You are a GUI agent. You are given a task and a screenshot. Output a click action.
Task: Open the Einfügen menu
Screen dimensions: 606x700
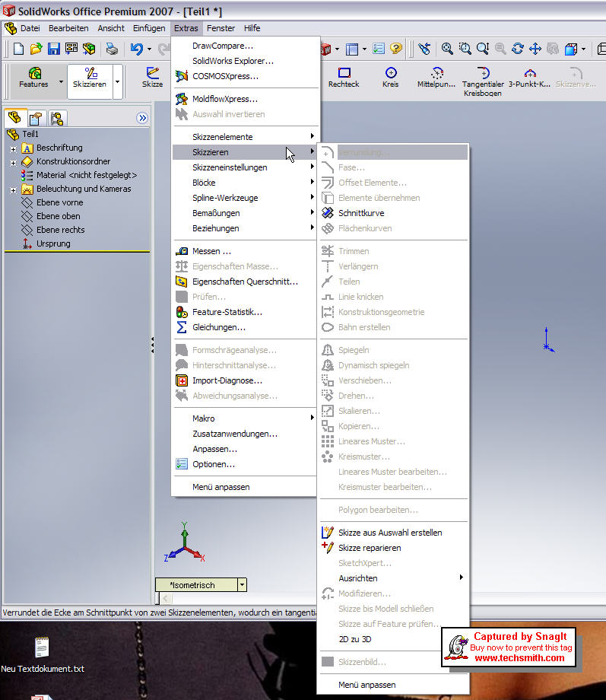point(149,28)
